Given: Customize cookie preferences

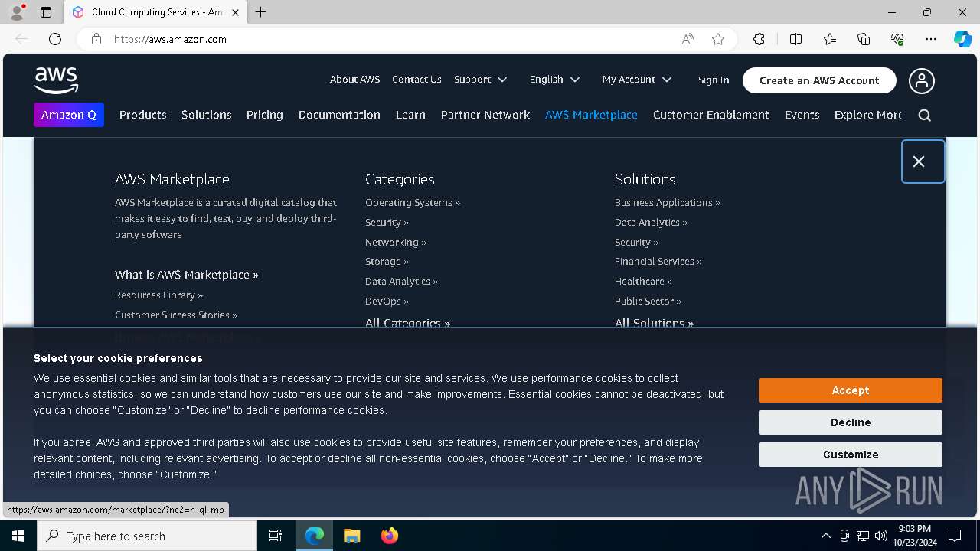Looking at the screenshot, I should click(x=851, y=455).
